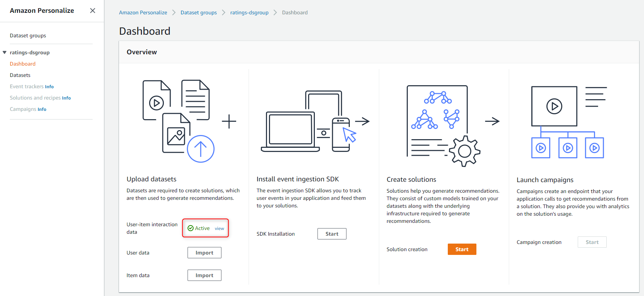
Task: Start Solution creation
Action: 462,249
